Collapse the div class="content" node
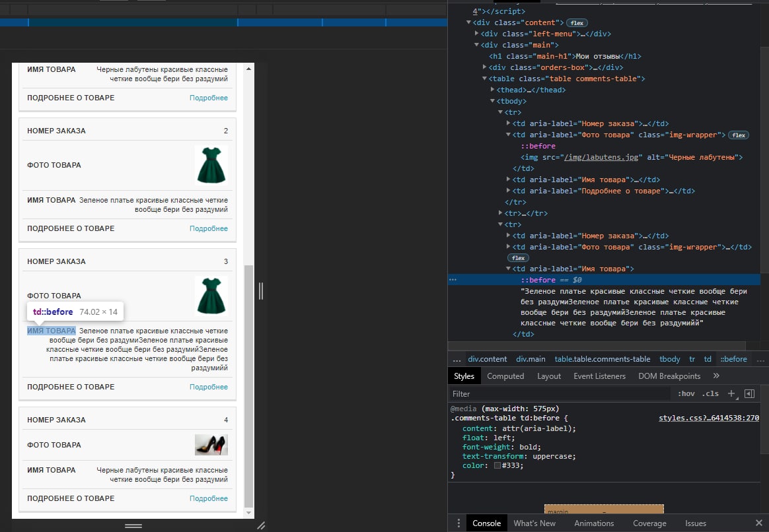 point(468,22)
